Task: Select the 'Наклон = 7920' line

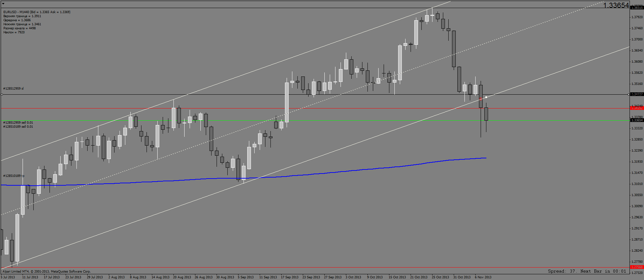Action: [x=14, y=32]
